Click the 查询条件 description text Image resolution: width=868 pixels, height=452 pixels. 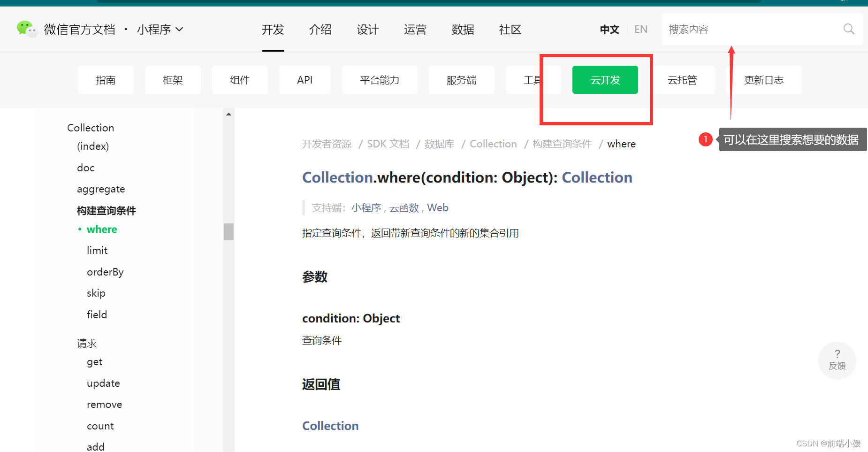tap(322, 340)
